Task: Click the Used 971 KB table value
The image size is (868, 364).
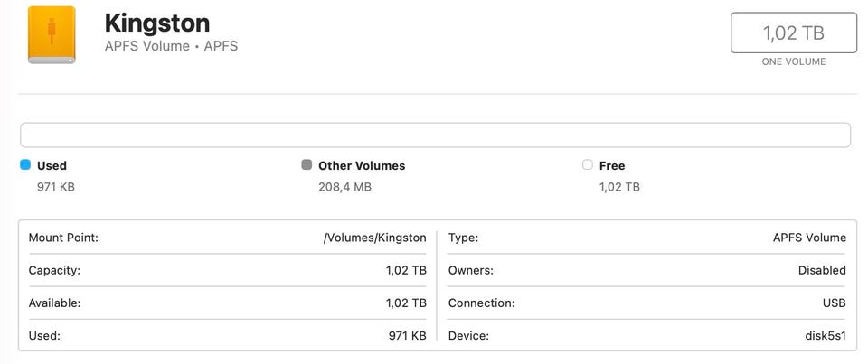Action: coord(407,335)
